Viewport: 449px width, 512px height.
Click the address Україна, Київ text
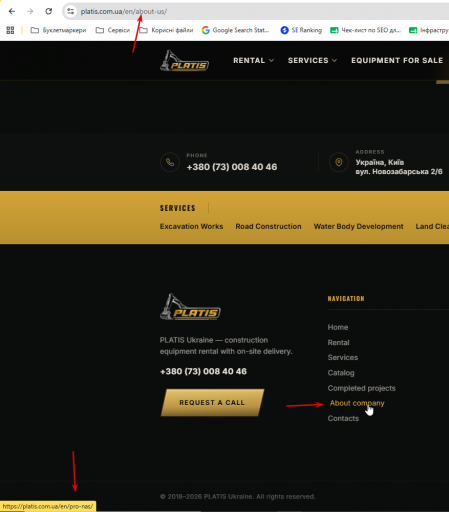pyautogui.click(x=380, y=162)
